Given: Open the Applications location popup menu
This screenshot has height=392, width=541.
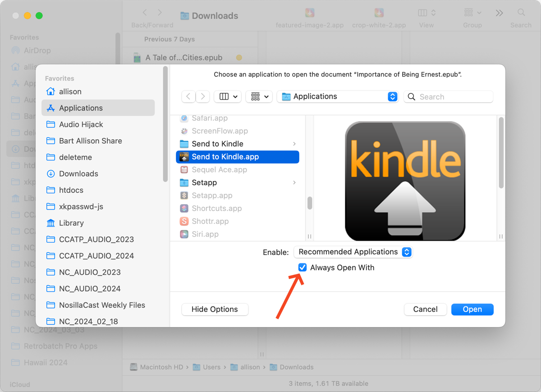Looking at the screenshot, I should pos(338,96).
